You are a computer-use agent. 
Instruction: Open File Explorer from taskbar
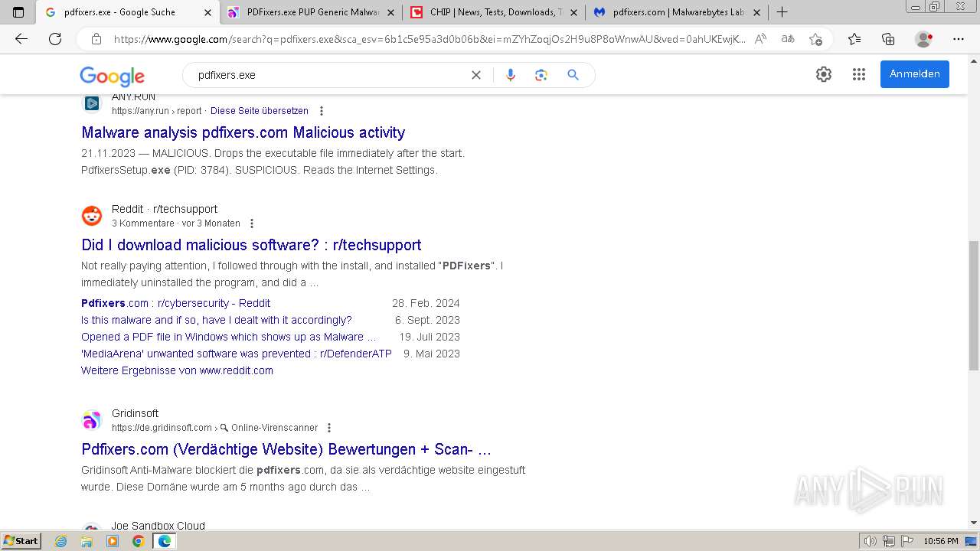pos(87,541)
